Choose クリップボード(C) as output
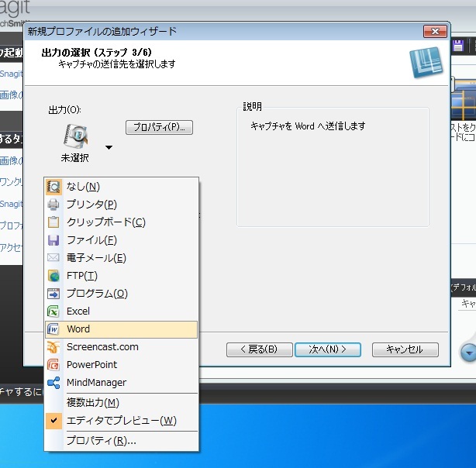476x468 pixels. pos(122,222)
